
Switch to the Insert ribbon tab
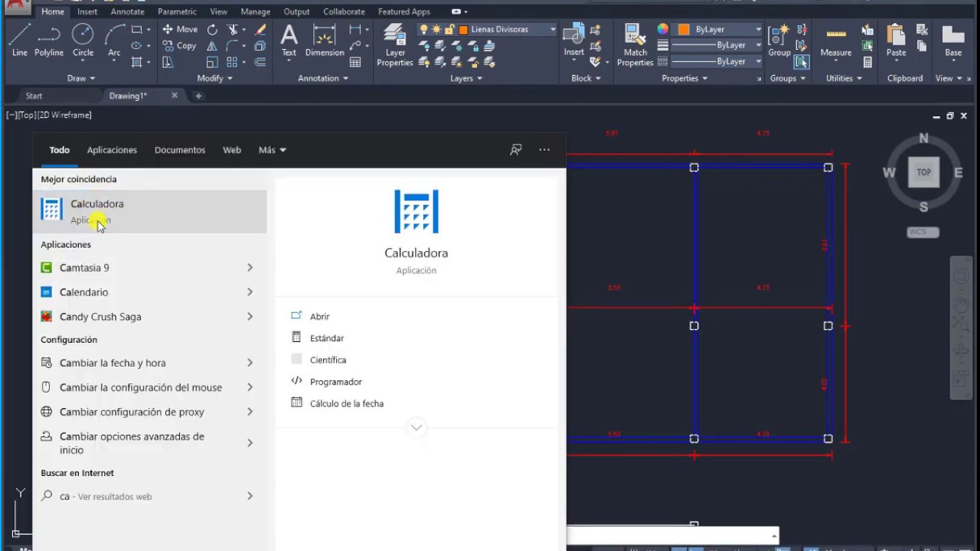(87, 11)
